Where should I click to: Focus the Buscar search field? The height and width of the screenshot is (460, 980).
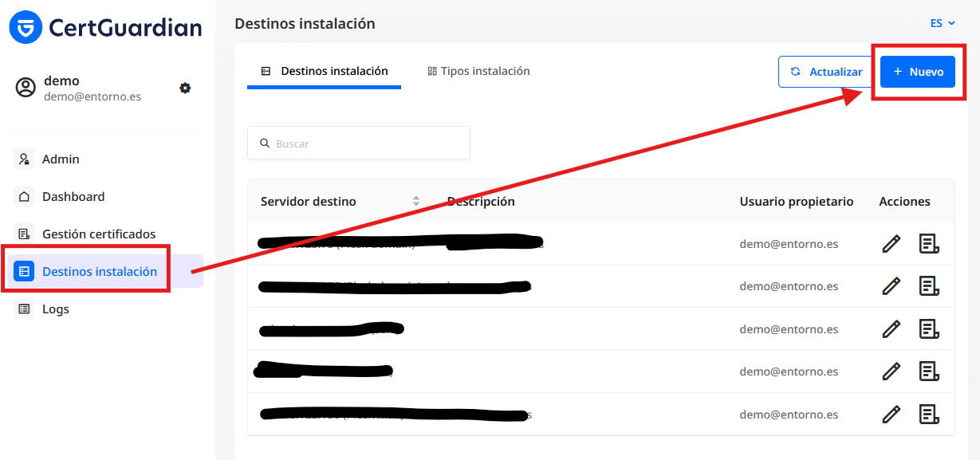click(x=359, y=144)
